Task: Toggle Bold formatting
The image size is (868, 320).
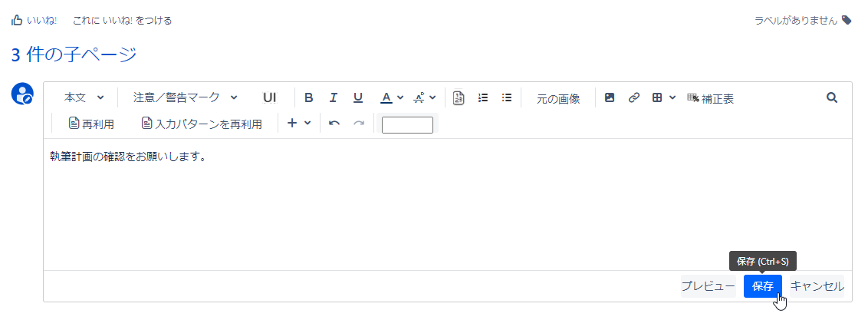Action: tap(309, 98)
